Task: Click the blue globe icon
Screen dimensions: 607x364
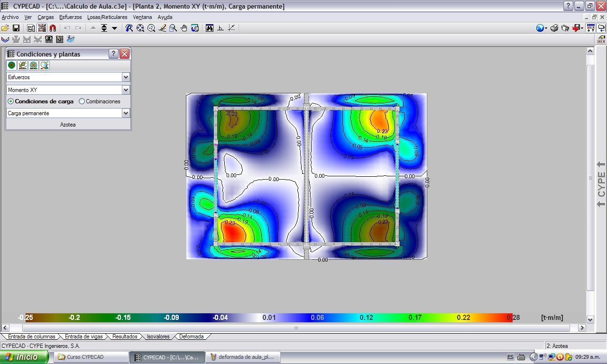Action: click(x=540, y=28)
